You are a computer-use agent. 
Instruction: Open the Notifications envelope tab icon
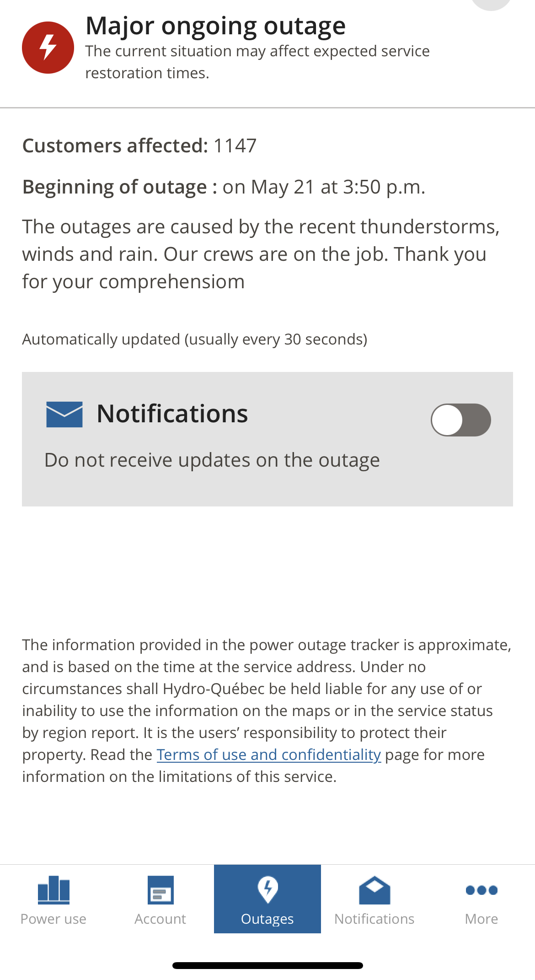(x=374, y=890)
